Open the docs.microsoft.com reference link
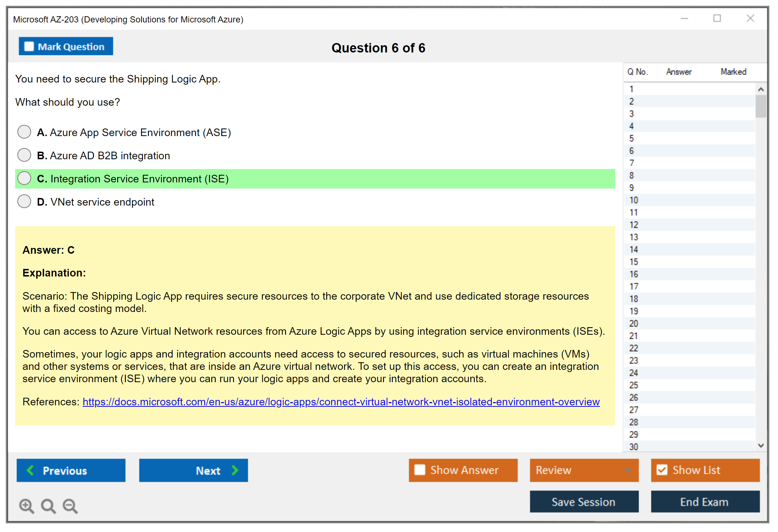 [341, 402]
